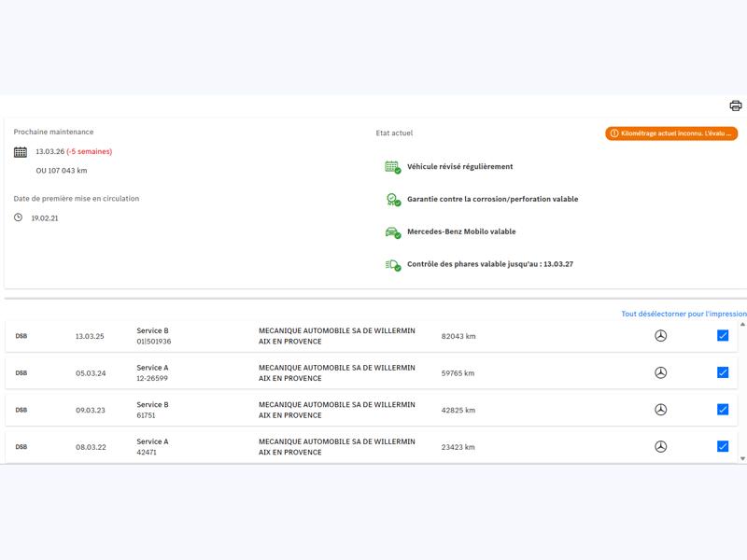This screenshot has height=560, width=747.
Task: Click the printer icon
Action: pyautogui.click(x=735, y=105)
